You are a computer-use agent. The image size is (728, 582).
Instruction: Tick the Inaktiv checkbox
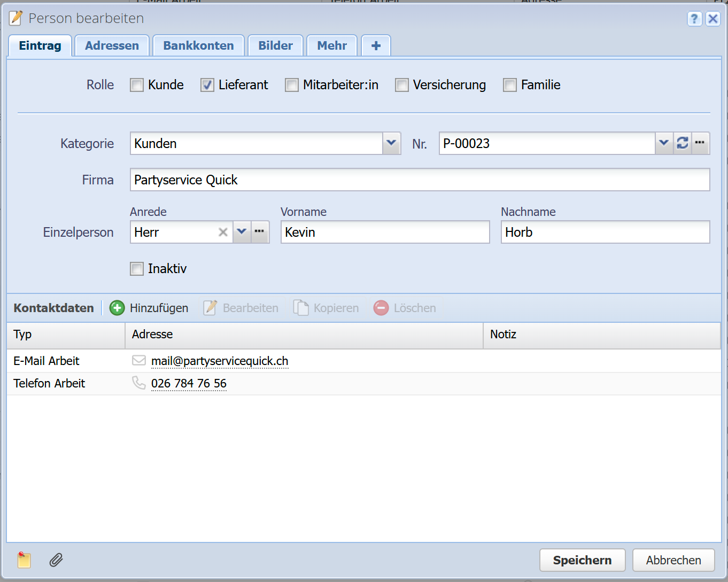[137, 269]
